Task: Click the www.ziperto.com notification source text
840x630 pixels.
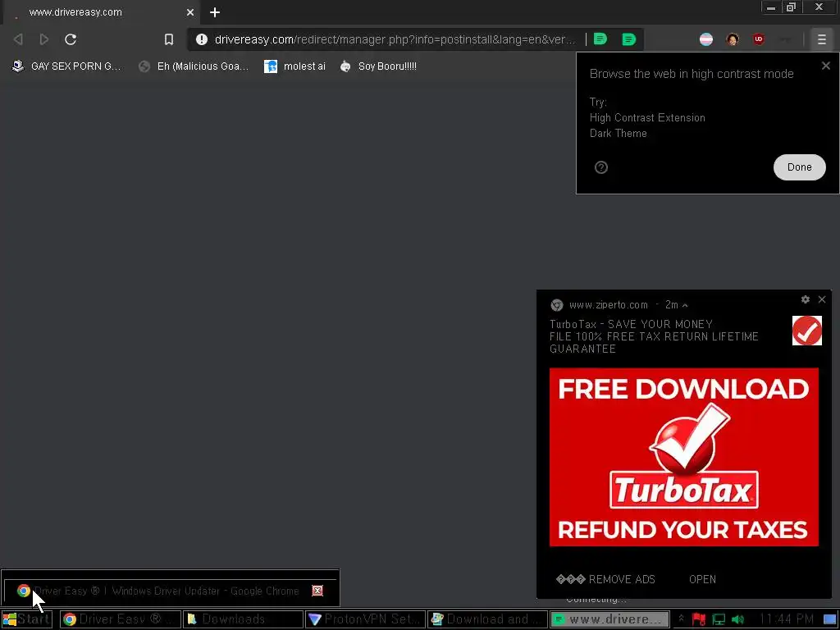Action: [x=608, y=305]
